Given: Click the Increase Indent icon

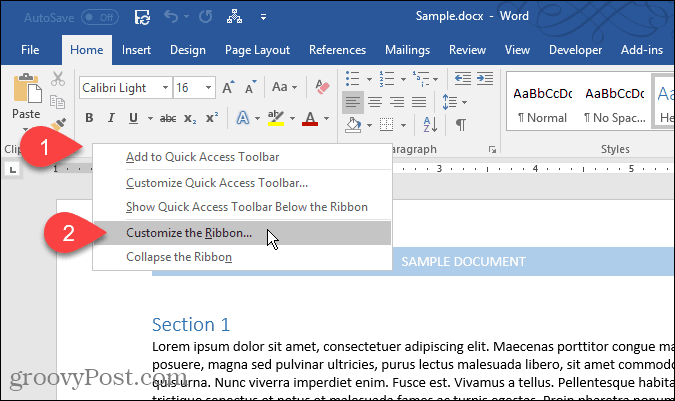Looking at the screenshot, I should [485, 79].
